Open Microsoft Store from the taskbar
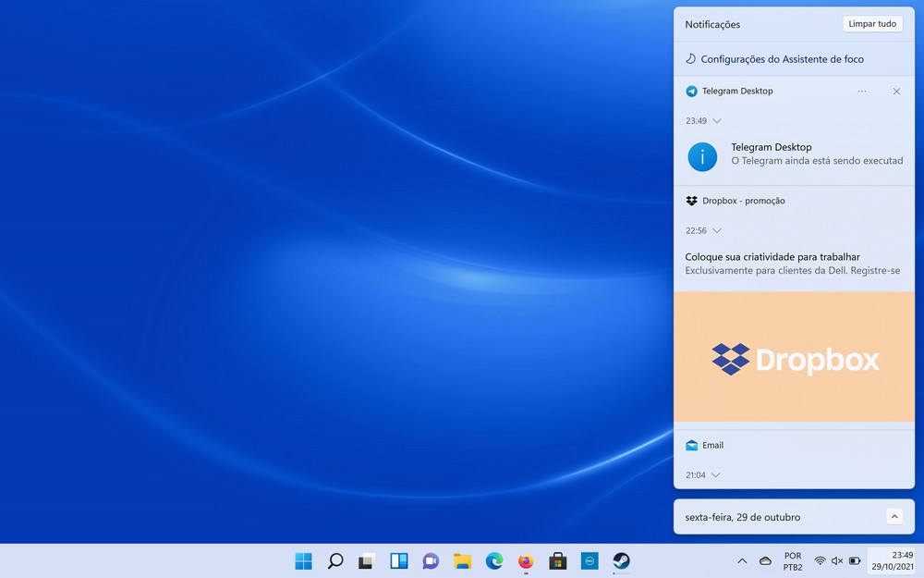 558,560
